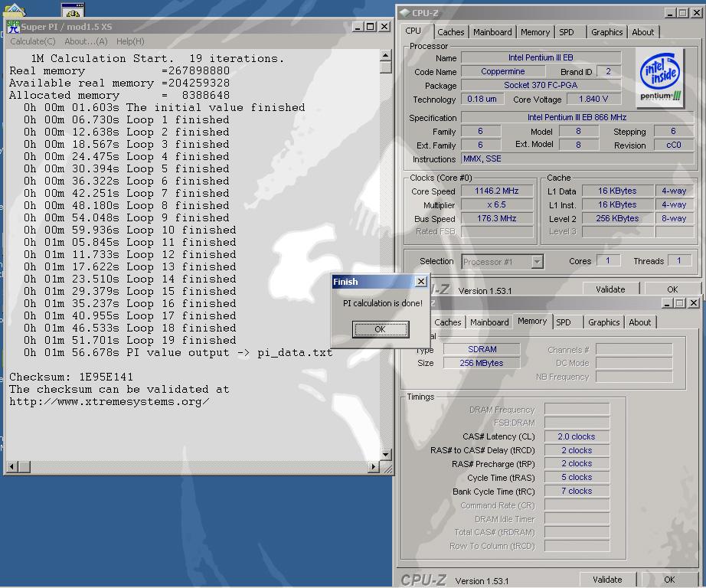This screenshot has height=588, width=706.
Task: Click the Specification Intel Pentium III EB 866 MHz field
Action: 577,117
